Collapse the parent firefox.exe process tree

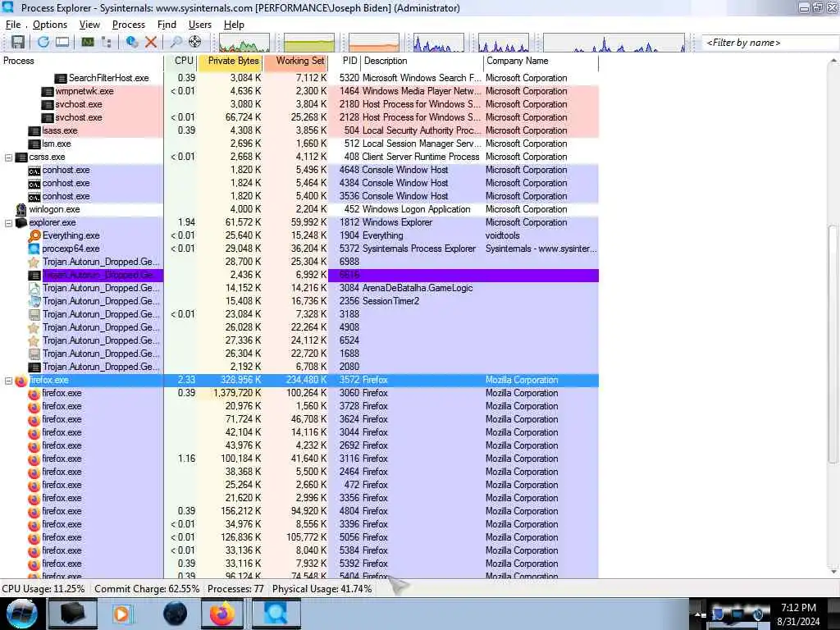[x=8, y=381]
